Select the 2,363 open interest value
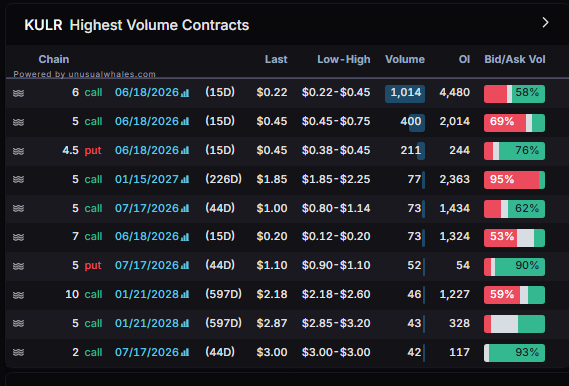This screenshot has width=569, height=386. [455, 179]
